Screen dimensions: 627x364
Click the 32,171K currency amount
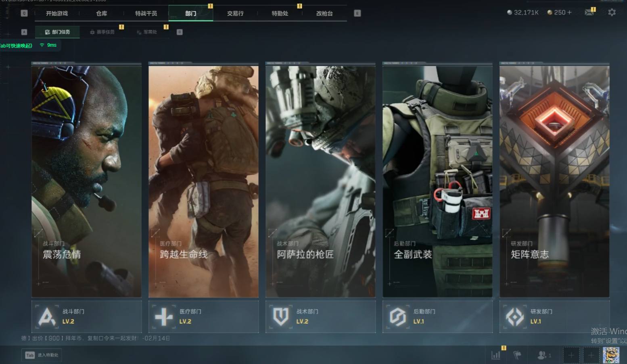(x=526, y=12)
